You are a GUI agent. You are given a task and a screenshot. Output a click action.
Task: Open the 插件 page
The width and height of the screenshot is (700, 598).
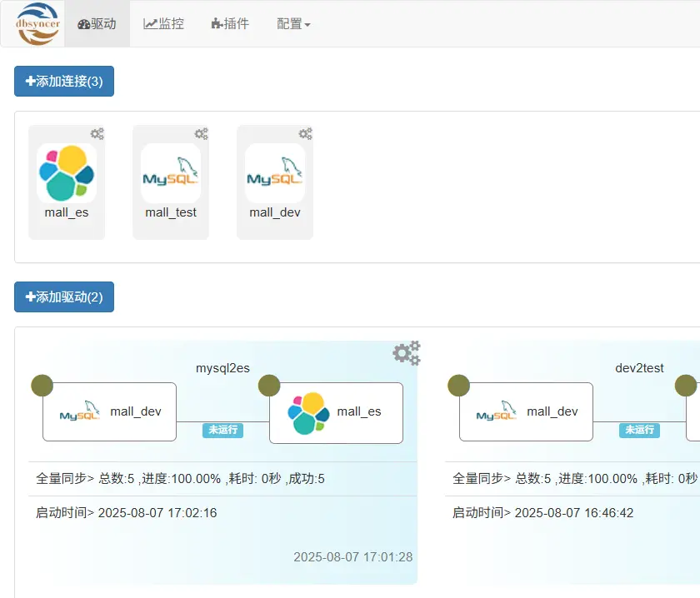(230, 23)
